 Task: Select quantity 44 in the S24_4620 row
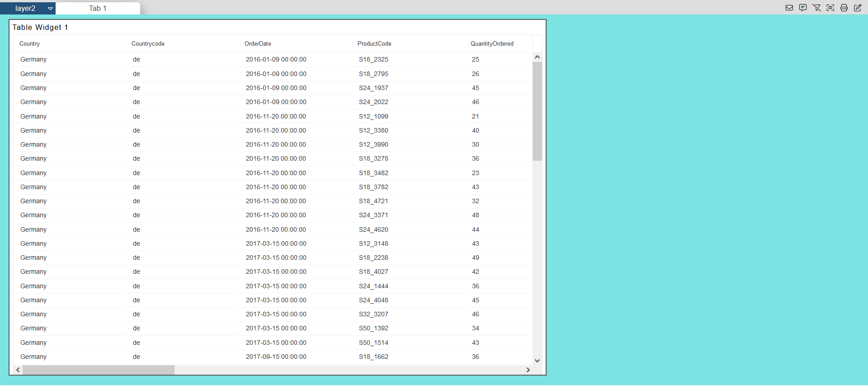[476, 229]
